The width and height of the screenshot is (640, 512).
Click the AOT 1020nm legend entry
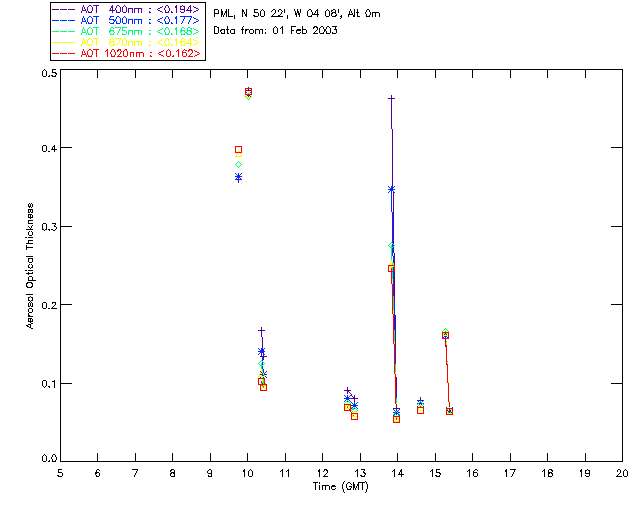tap(127, 53)
